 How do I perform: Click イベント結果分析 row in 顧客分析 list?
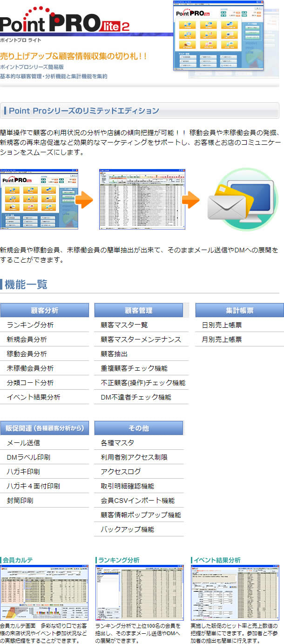(44, 397)
